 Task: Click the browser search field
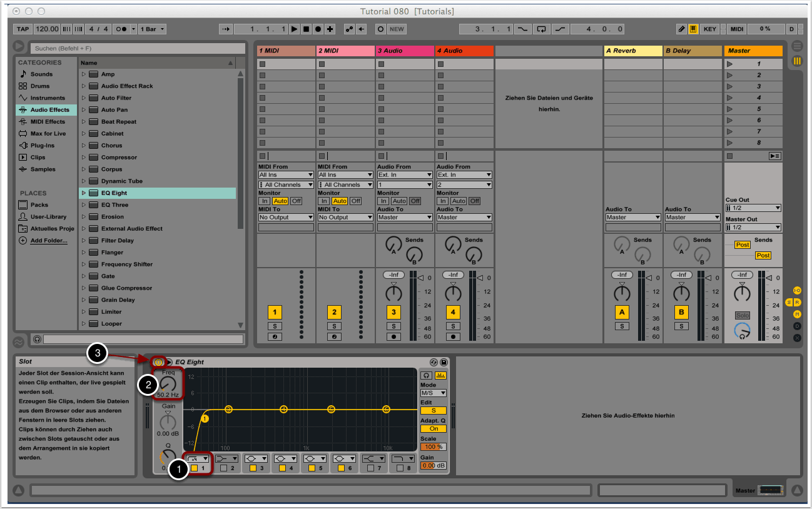139,48
